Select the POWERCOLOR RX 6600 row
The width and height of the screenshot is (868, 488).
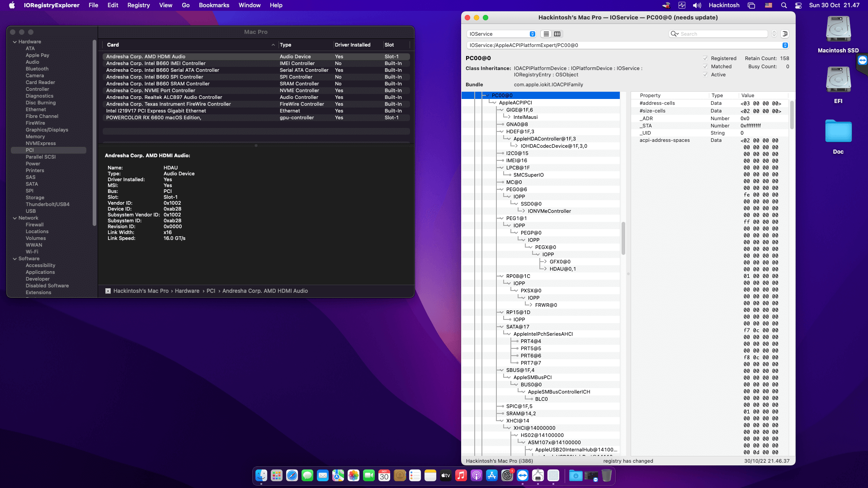[x=154, y=117]
